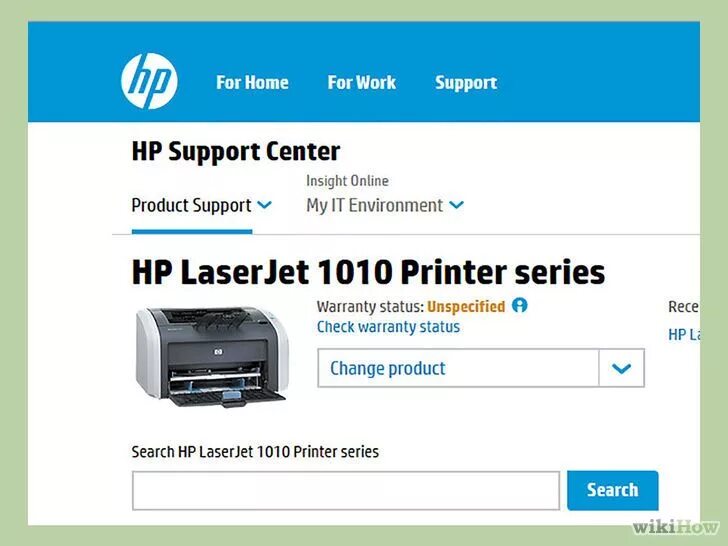Click the partially visible HP La link
This screenshot has height=546, width=728.
684,334
